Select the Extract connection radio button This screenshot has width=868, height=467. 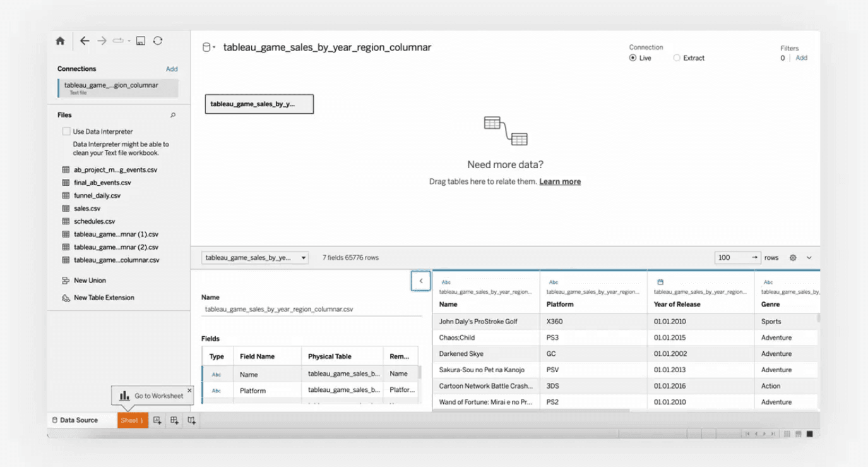click(x=677, y=58)
